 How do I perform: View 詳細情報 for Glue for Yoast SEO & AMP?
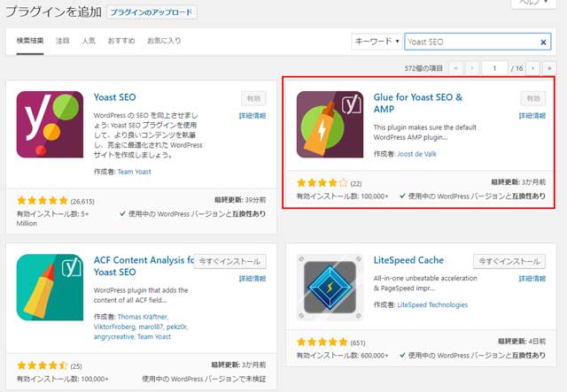point(532,116)
